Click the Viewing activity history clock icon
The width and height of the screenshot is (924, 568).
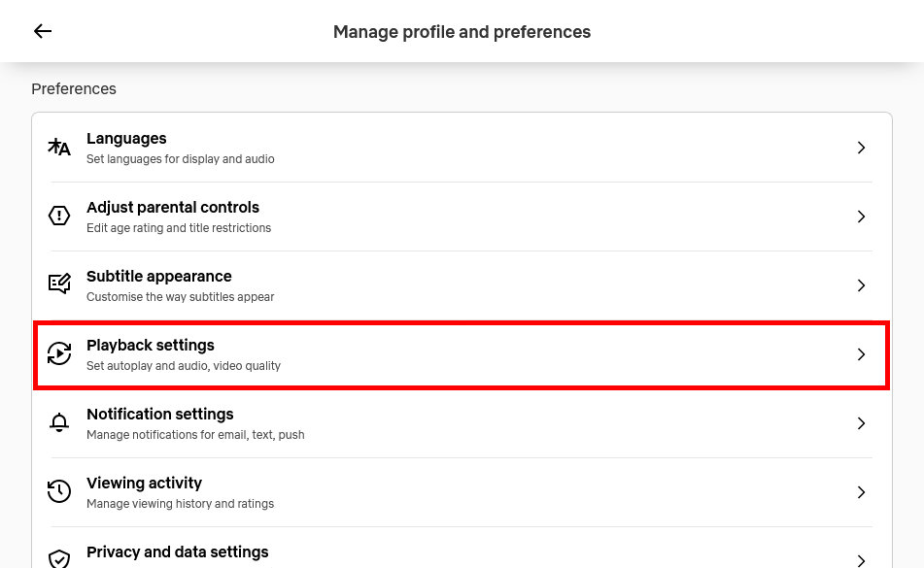pyautogui.click(x=59, y=491)
